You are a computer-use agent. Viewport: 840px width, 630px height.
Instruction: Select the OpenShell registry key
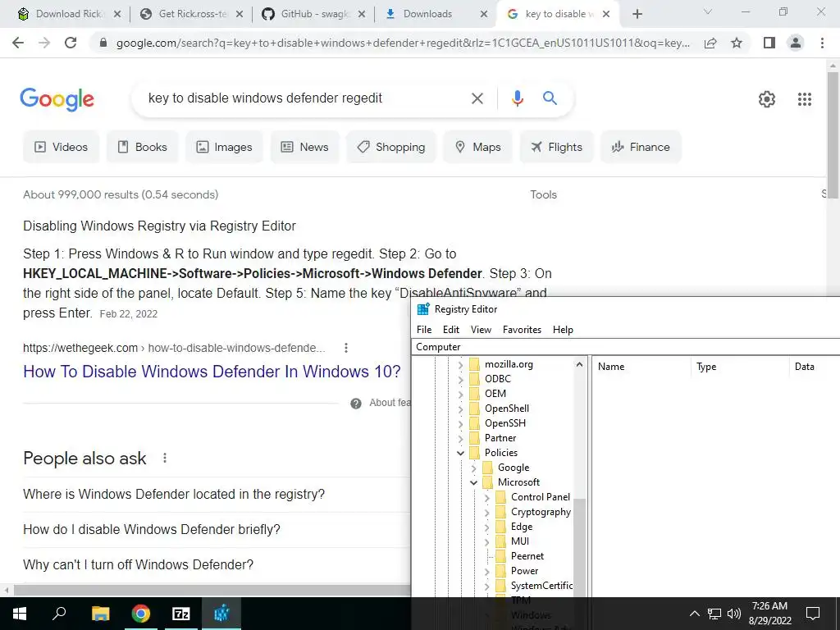pyautogui.click(x=507, y=409)
